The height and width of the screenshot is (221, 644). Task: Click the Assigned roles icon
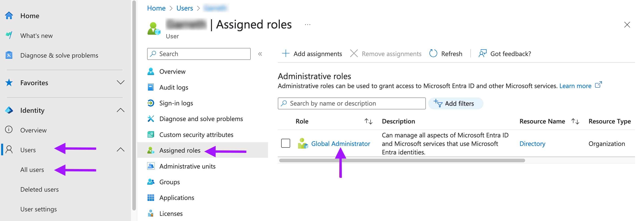[151, 150]
